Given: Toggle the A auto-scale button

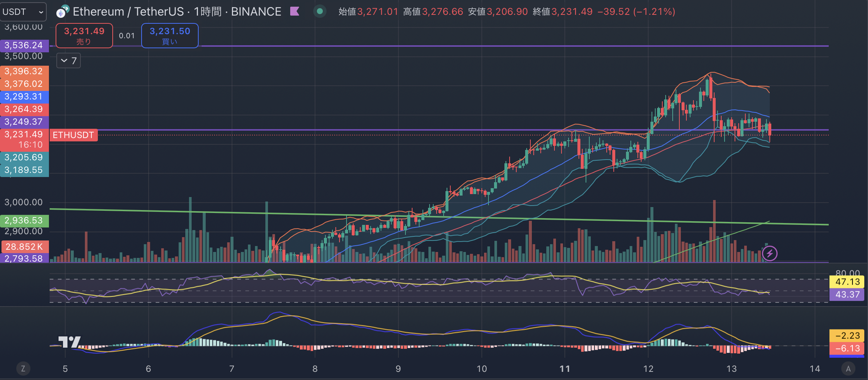Looking at the screenshot, I should 848,368.
